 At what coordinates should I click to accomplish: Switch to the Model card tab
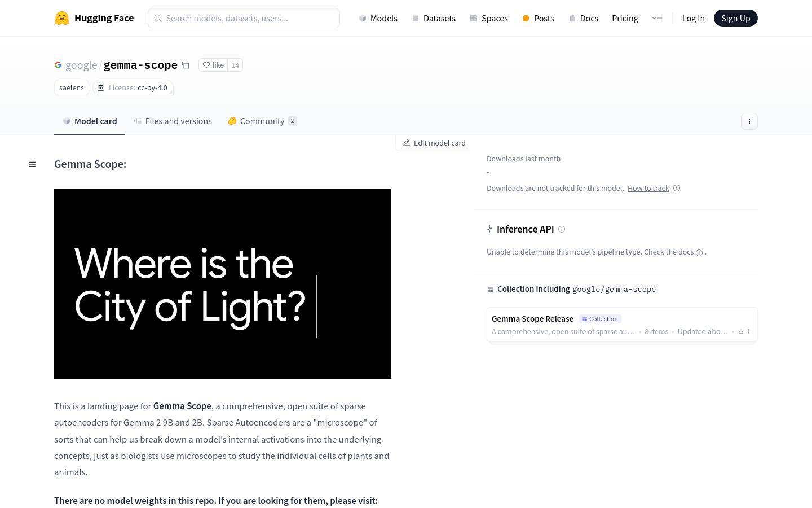pyautogui.click(x=90, y=121)
